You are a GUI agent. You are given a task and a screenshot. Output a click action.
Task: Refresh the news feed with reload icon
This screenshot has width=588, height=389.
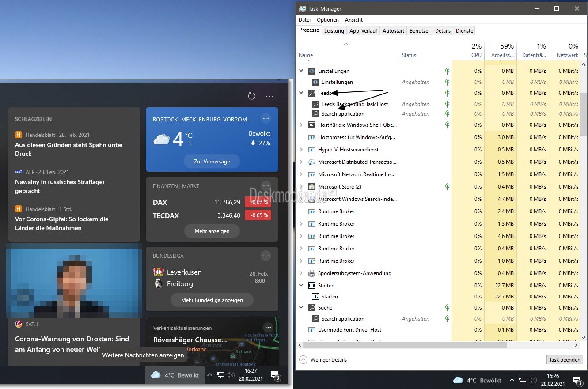(x=252, y=96)
